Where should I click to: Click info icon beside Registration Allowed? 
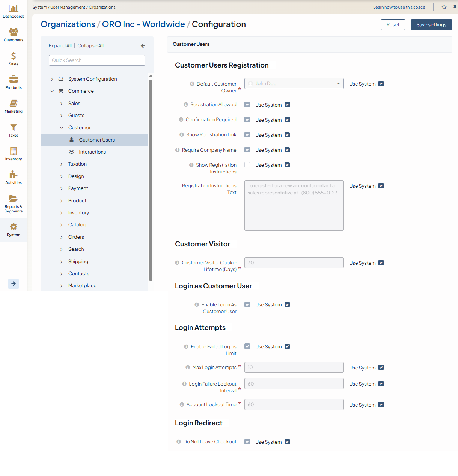click(x=186, y=105)
